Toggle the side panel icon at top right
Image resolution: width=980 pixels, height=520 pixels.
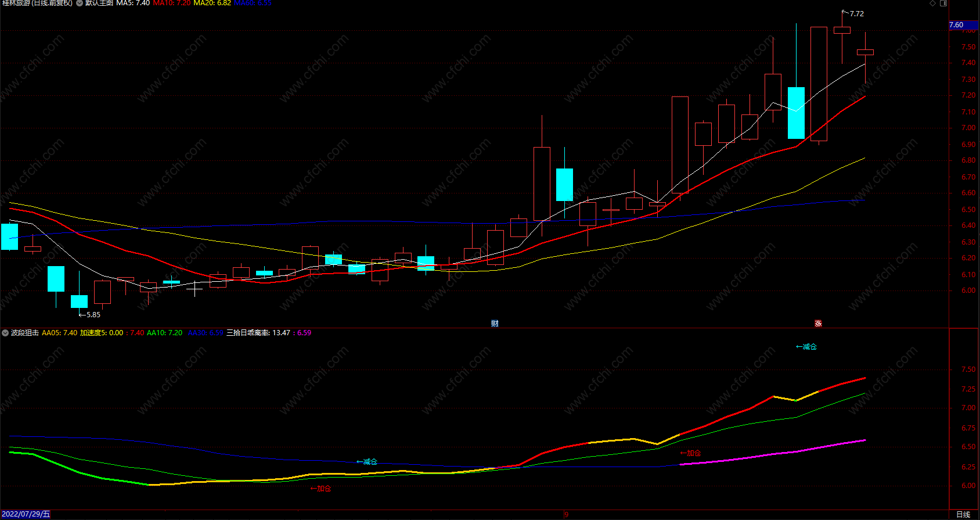click(x=943, y=3)
